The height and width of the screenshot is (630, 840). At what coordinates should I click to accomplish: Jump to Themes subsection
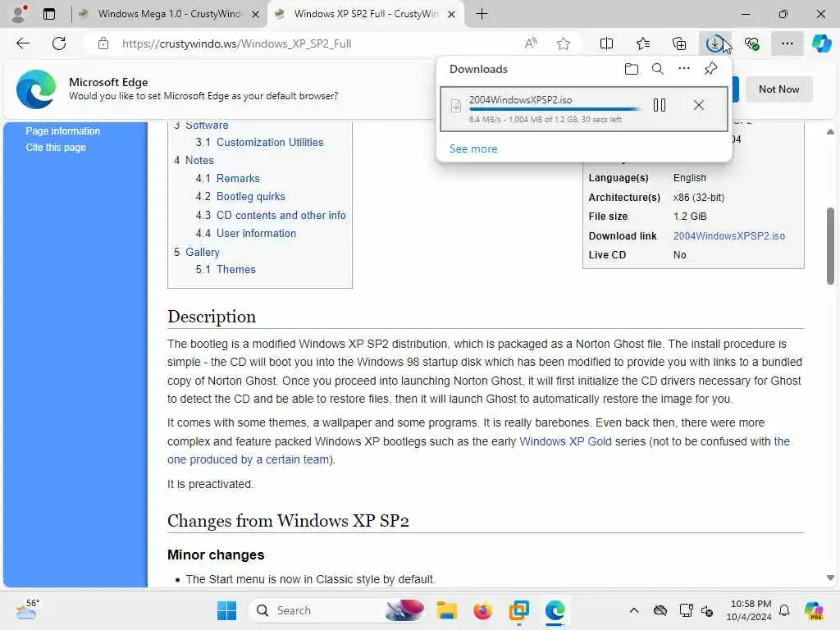click(236, 269)
